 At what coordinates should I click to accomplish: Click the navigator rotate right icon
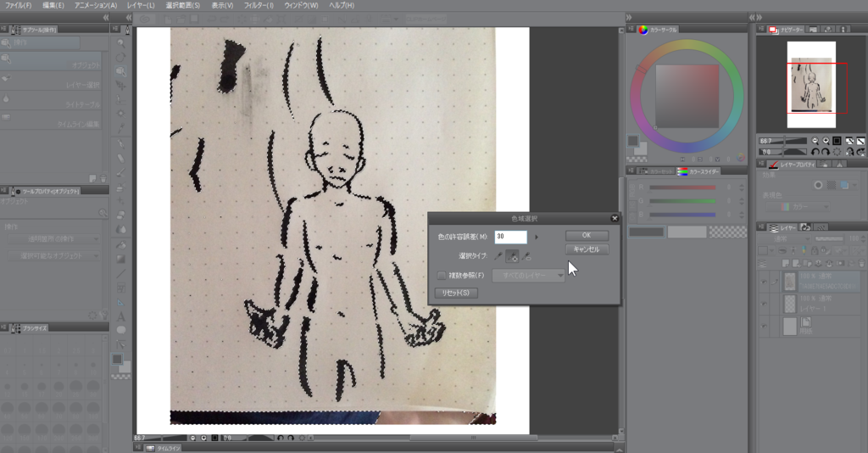coord(826,152)
